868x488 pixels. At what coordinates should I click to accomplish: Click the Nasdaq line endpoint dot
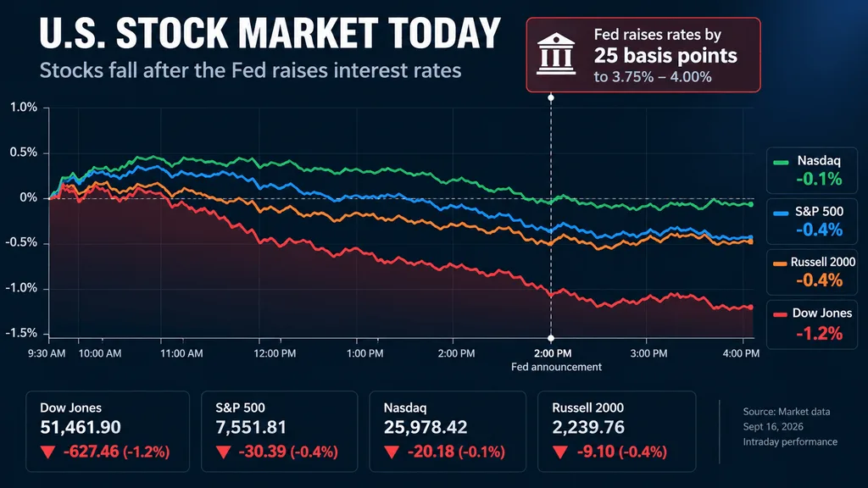click(751, 204)
